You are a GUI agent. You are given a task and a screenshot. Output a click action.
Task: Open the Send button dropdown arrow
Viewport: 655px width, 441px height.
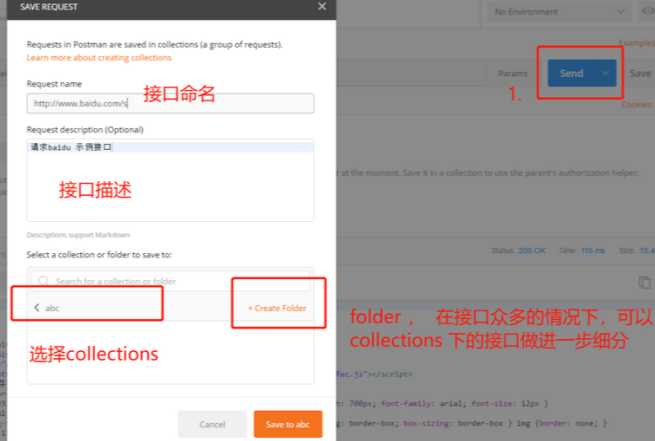[x=605, y=74]
